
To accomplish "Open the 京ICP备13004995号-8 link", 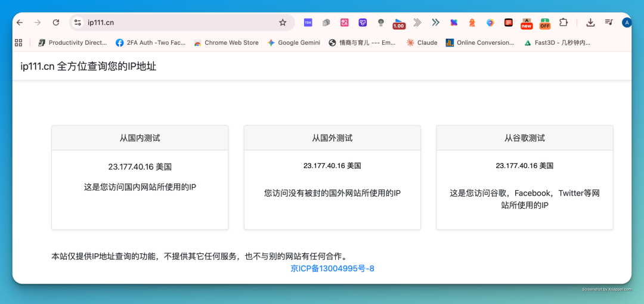I will tap(332, 269).
